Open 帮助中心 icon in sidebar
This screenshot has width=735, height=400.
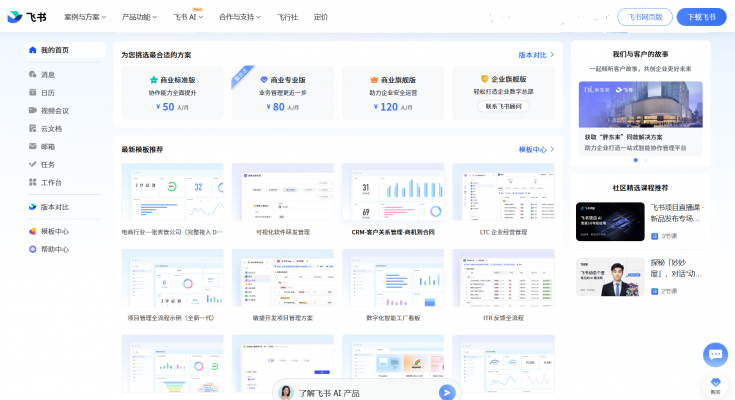32,249
